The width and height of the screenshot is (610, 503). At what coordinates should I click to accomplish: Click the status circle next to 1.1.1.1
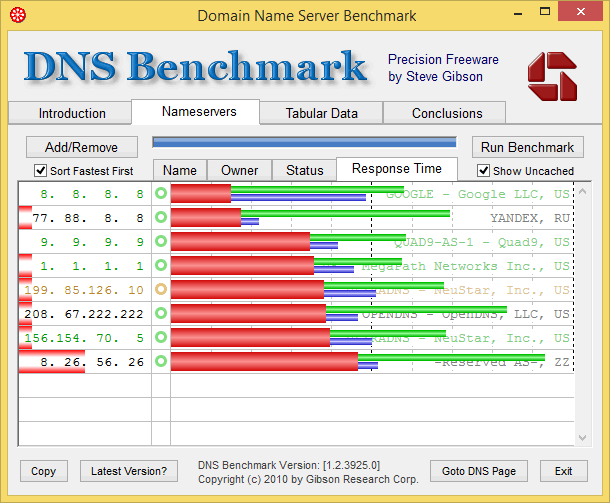[160, 265]
